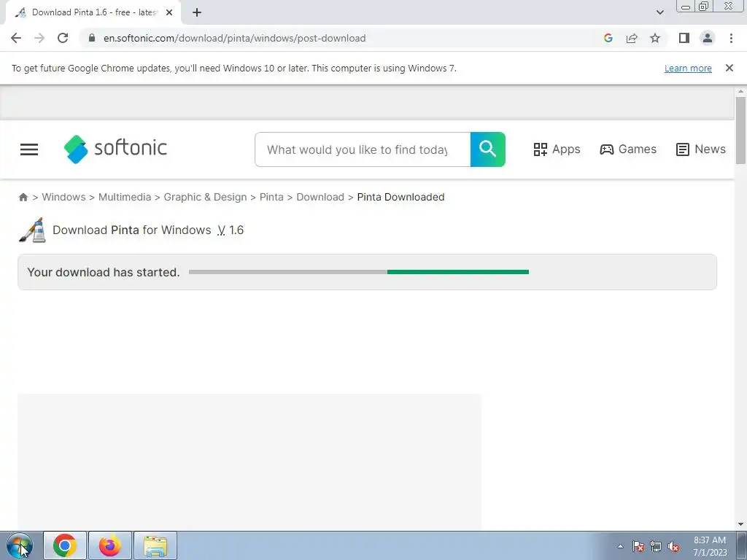Click the Pinta app icon
Screen dimensions: 747x560
point(32,230)
